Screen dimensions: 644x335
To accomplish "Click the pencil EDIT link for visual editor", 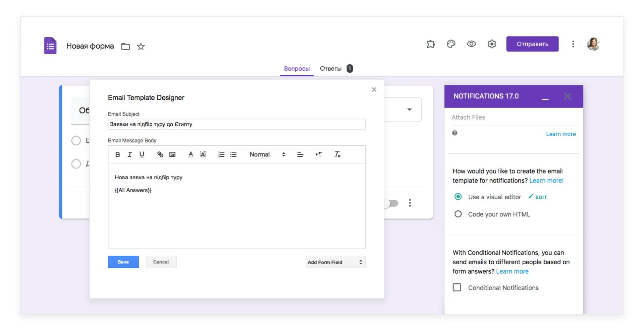I will pyautogui.click(x=538, y=197).
